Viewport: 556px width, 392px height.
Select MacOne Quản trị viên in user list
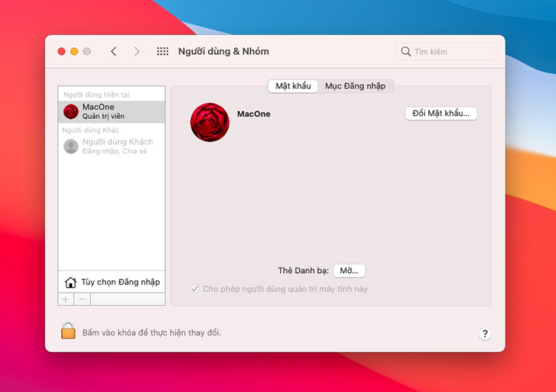point(112,112)
